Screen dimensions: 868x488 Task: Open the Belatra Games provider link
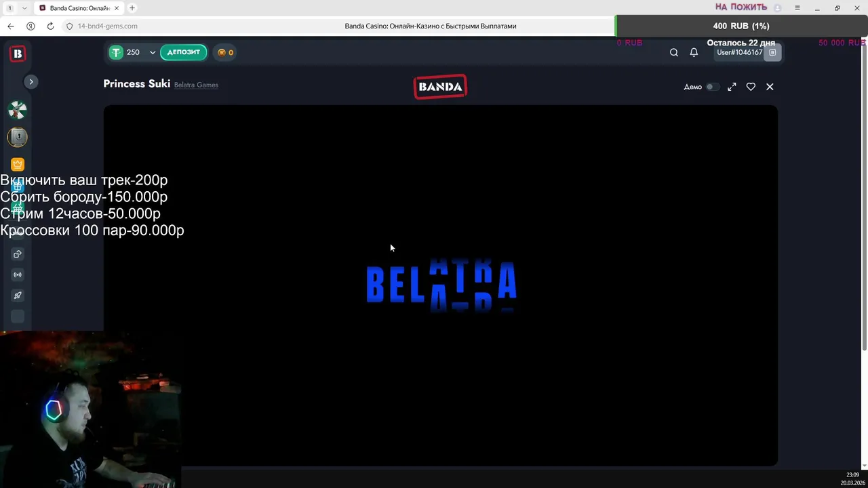pyautogui.click(x=196, y=85)
